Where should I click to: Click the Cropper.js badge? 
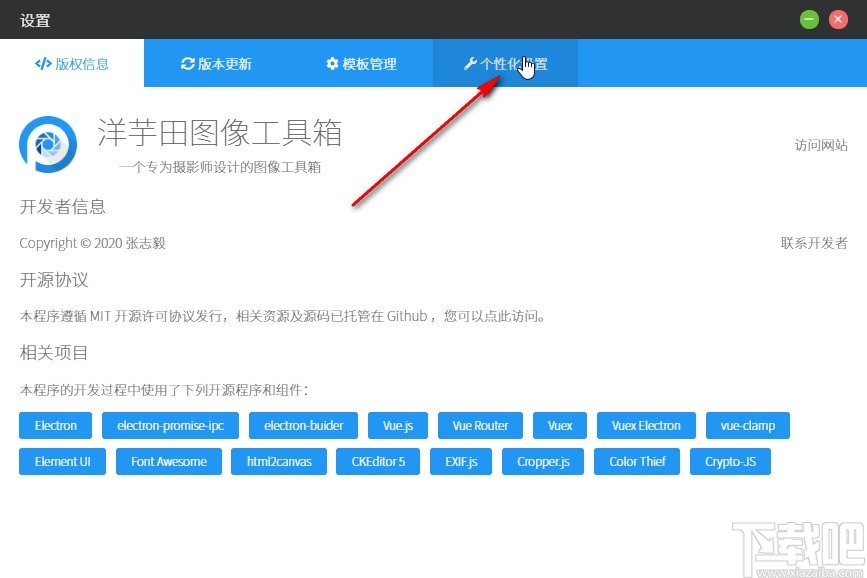543,461
